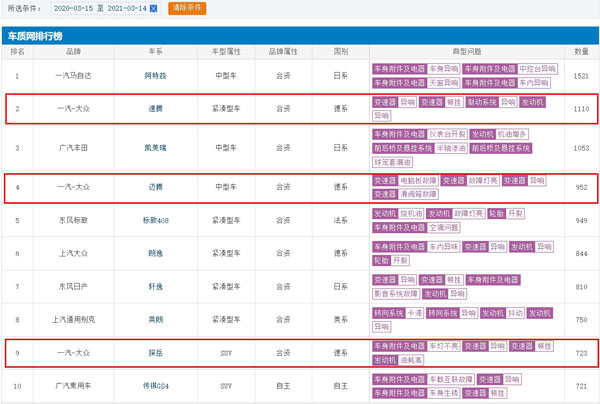Open the 迈腾 car series link

point(155,187)
